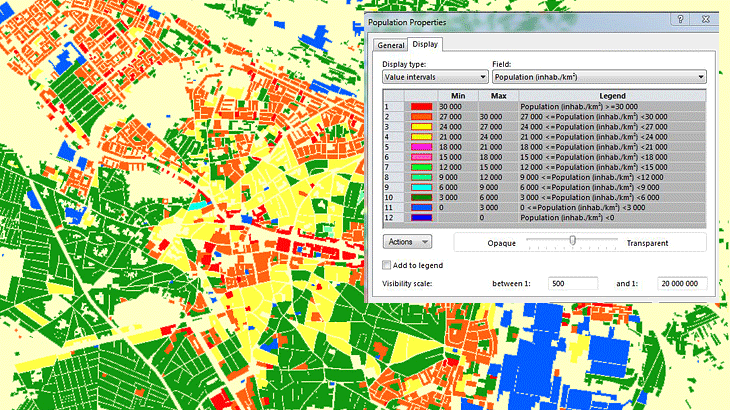
Task: Click the dark green swatch in row 10
Action: coord(421,196)
